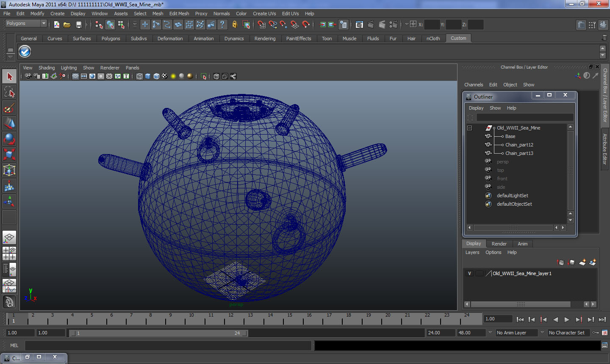Click the range slider bar
This screenshot has height=364, width=610.
pos(159,333)
